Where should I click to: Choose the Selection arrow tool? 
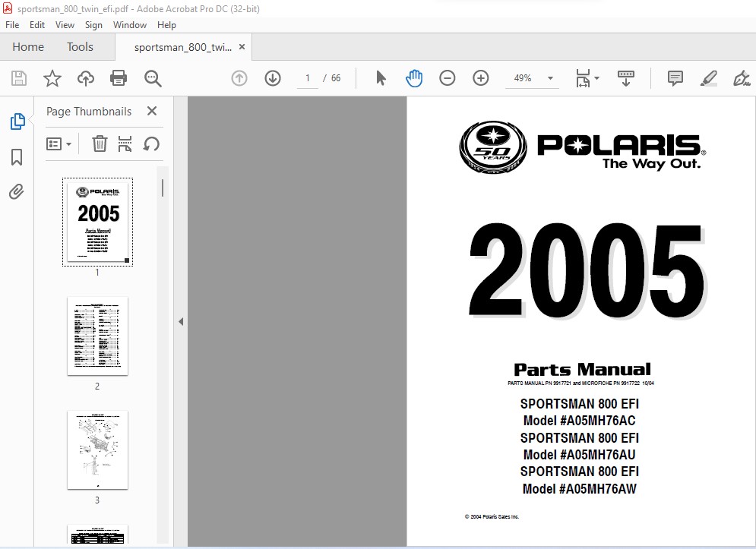tap(381, 78)
